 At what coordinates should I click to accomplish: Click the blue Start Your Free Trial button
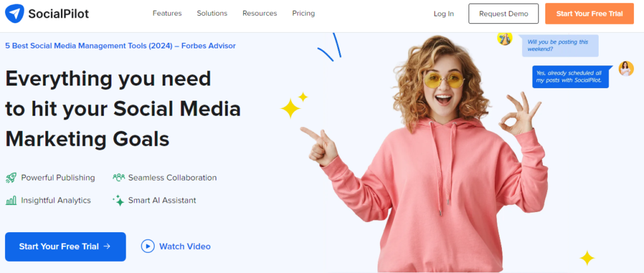[65, 247]
